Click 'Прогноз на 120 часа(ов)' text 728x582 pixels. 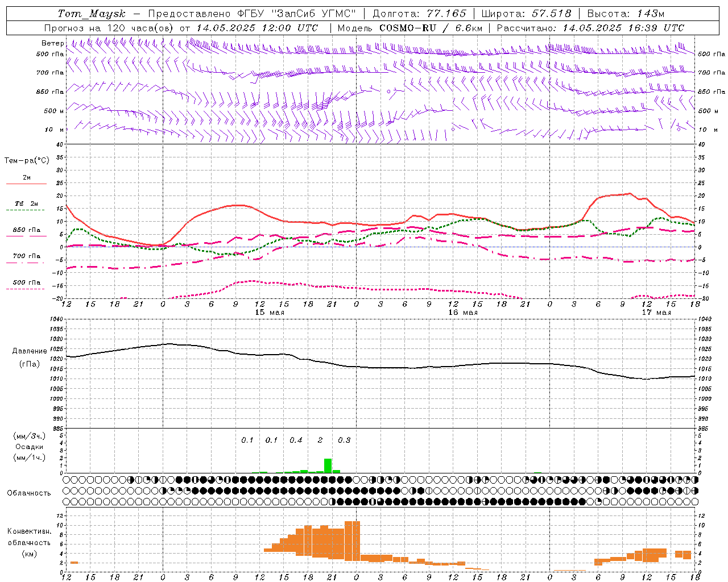tap(110, 28)
